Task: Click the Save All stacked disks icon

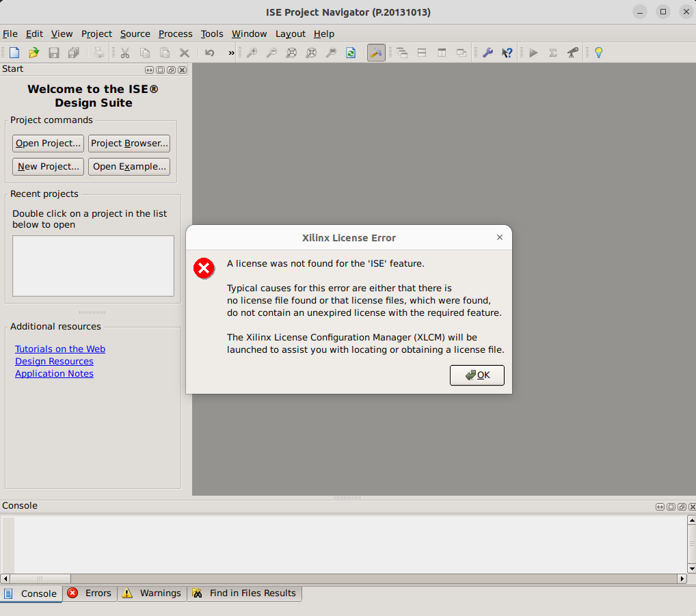Action: pyautogui.click(x=74, y=53)
